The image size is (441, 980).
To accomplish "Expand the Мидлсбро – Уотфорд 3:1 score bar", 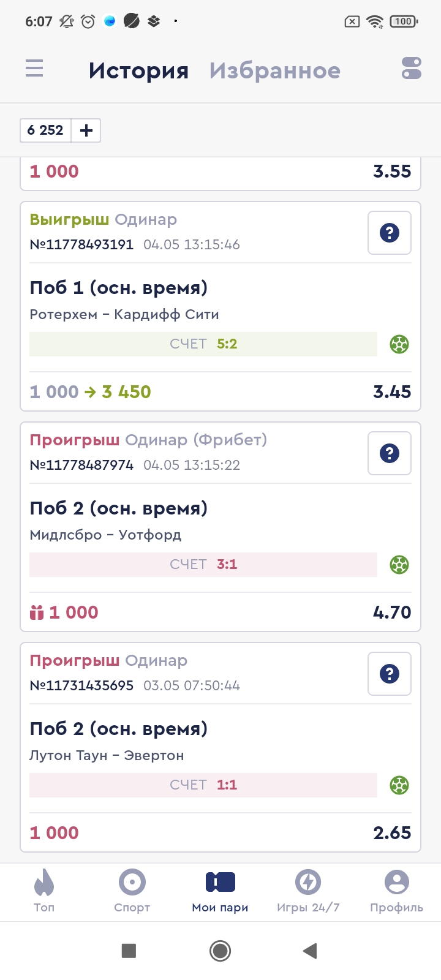I will (x=203, y=565).
